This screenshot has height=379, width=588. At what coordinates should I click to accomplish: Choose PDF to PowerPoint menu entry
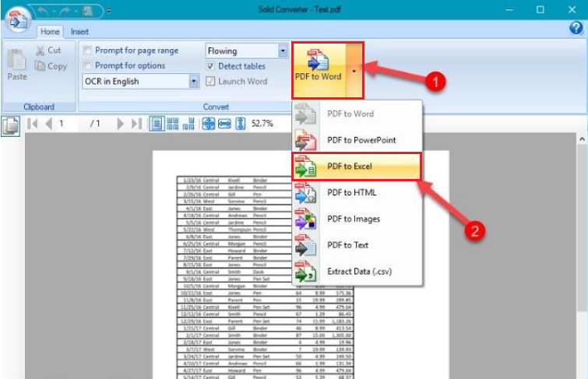(357, 140)
